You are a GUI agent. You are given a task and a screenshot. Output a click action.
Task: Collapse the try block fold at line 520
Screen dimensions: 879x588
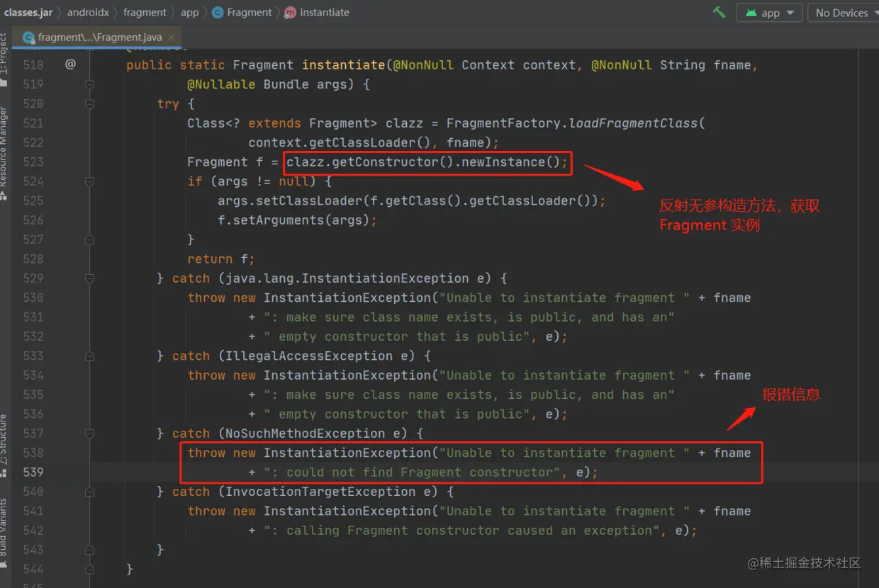[89, 103]
